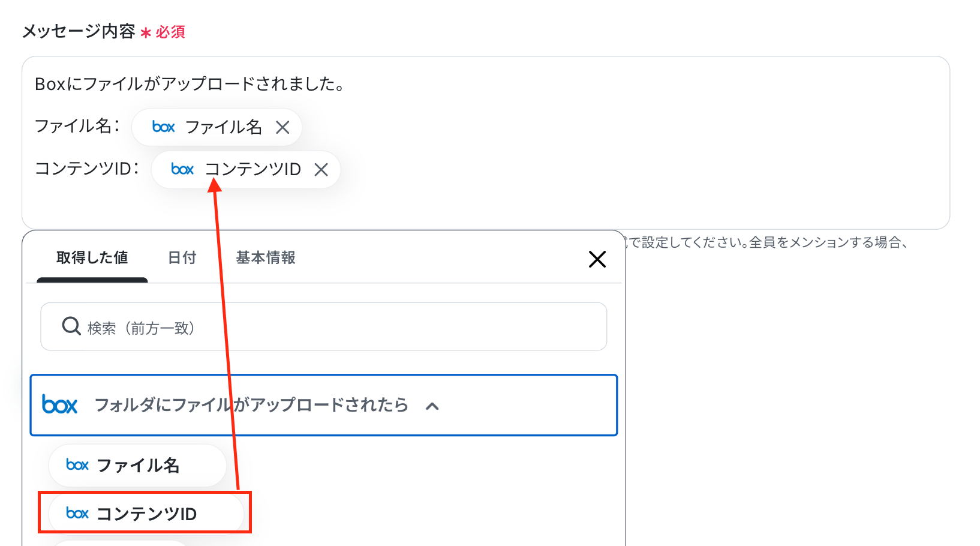Insert the ファイル名 value from the list
This screenshot has height=546, width=980.
[137, 466]
